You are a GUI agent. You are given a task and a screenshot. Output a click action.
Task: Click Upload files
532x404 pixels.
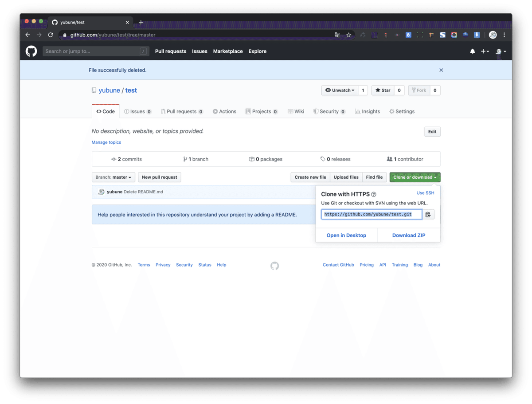click(x=346, y=177)
